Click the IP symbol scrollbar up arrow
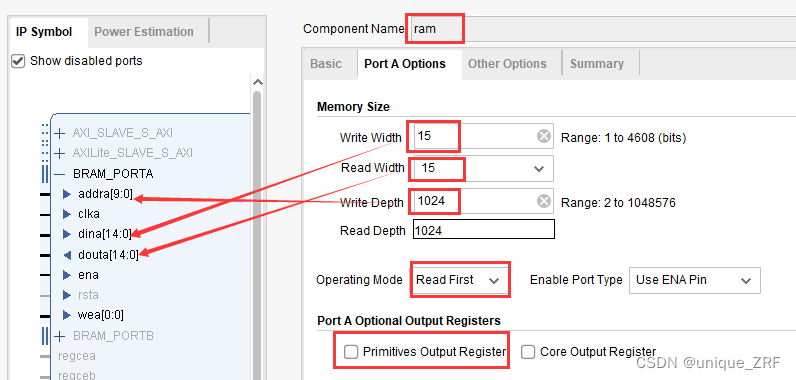Image resolution: width=796 pixels, height=380 pixels. pyautogui.click(x=257, y=82)
